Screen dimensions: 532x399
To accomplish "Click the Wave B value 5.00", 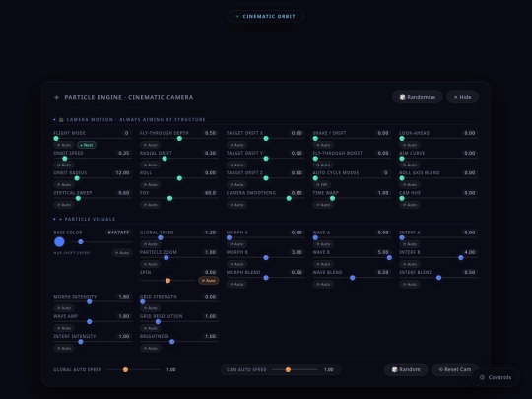I will pos(383,252).
